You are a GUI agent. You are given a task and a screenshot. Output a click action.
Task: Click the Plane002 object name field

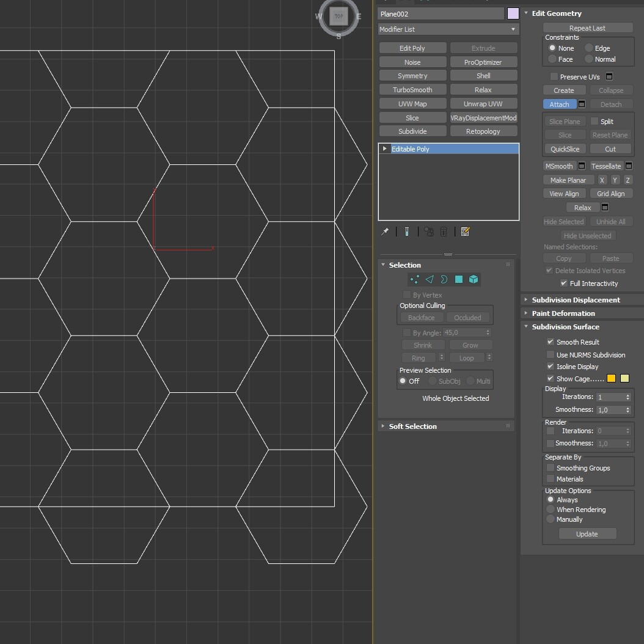[x=441, y=14]
